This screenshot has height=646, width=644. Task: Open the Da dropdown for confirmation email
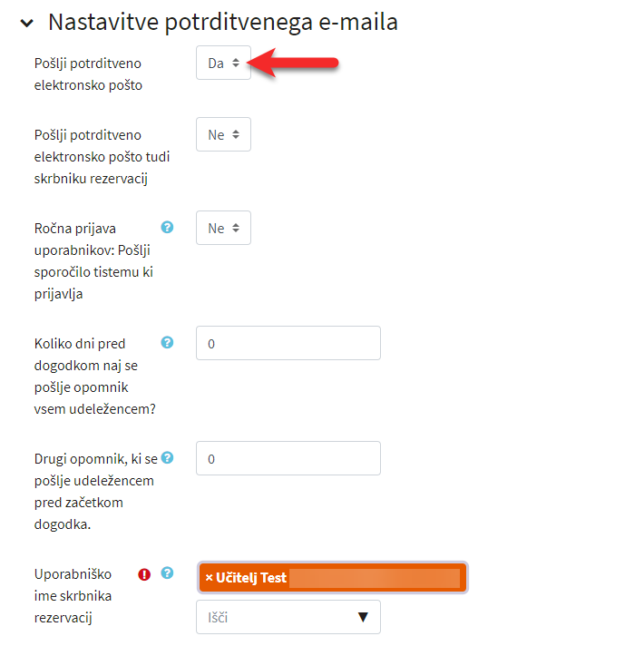pyautogui.click(x=223, y=63)
